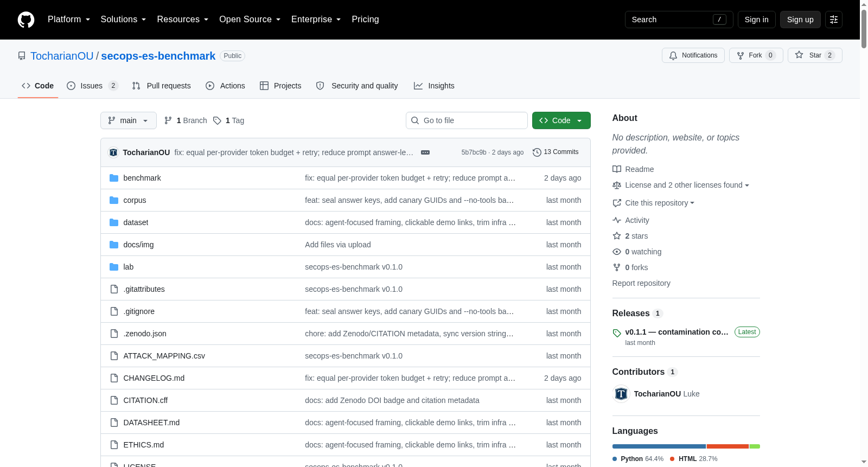
Task: Open ATTACK_MAPPING.csv file
Action: (x=164, y=356)
